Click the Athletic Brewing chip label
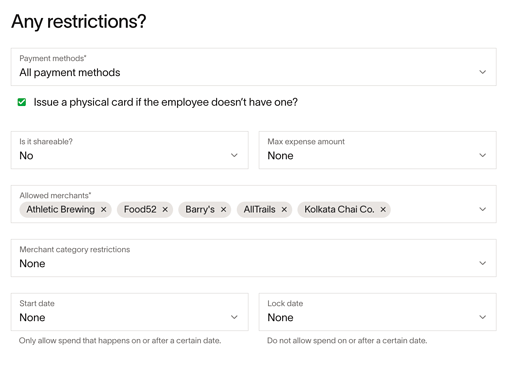Viewport: 517px width, 365px height. pyautogui.click(x=61, y=209)
